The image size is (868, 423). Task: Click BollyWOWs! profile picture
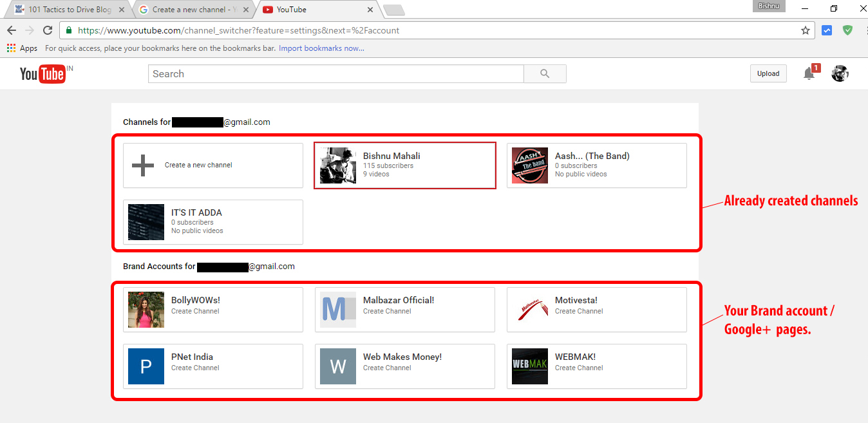coord(146,310)
